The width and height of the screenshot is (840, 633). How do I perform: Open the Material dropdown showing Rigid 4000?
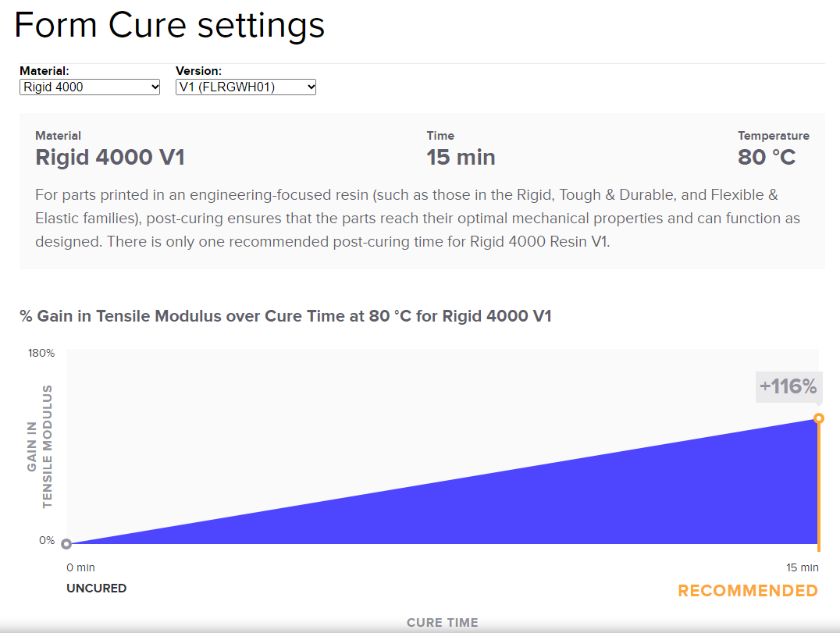pos(90,87)
